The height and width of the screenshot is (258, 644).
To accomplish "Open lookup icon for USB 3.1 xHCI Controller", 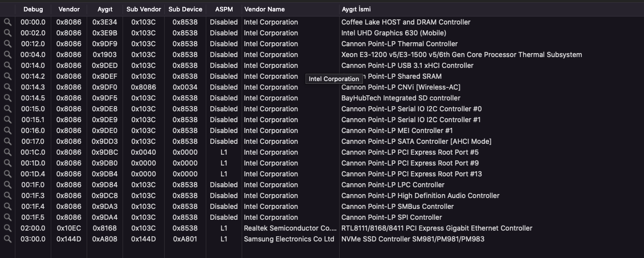I will (7, 66).
